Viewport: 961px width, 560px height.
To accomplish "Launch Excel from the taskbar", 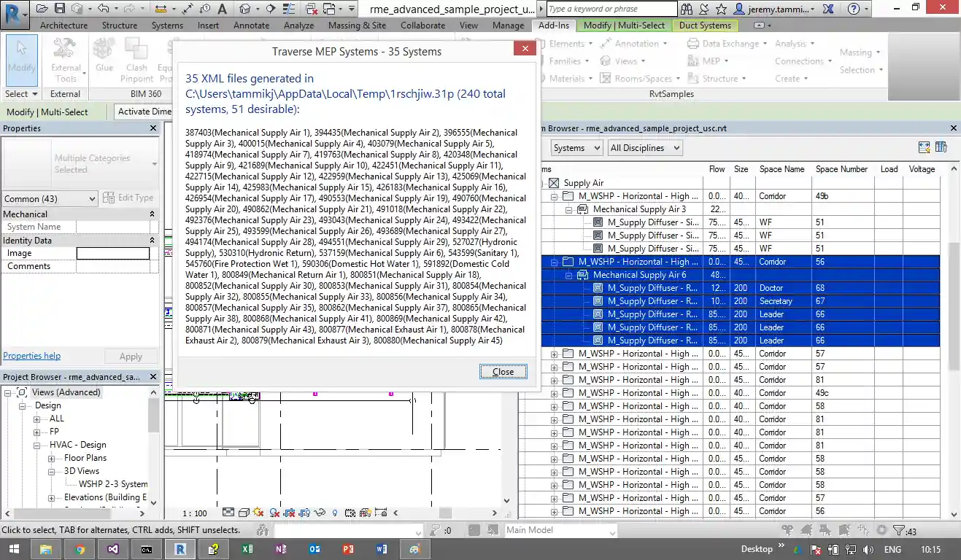I will pos(247,548).
